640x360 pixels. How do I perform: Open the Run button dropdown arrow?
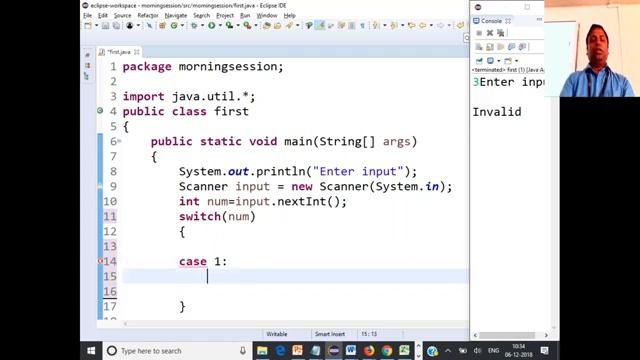(220, 26)
